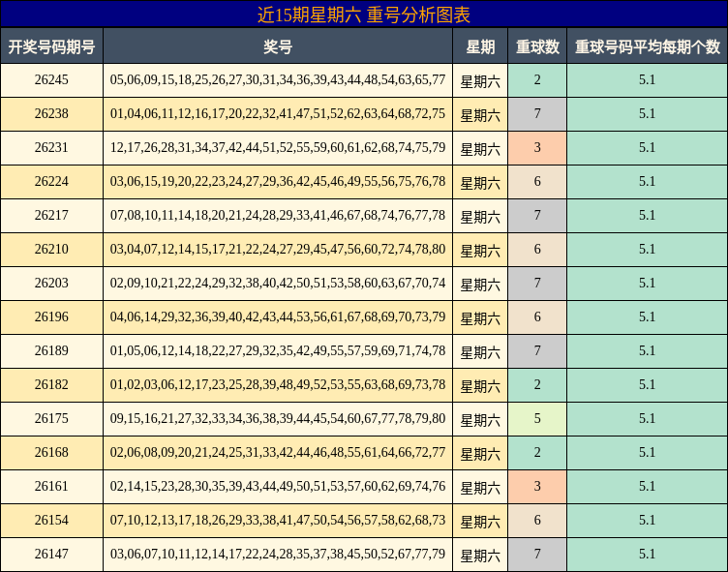The image size is (728, 572).
Task: Click average value 5.1 in row 26196
Action: point(648,317)
